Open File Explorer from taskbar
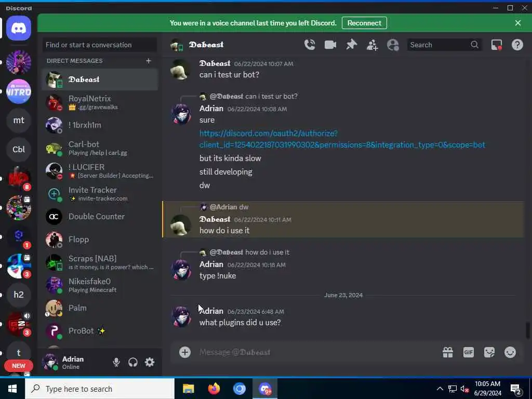The image size is (532, 399). pos(188,389)
